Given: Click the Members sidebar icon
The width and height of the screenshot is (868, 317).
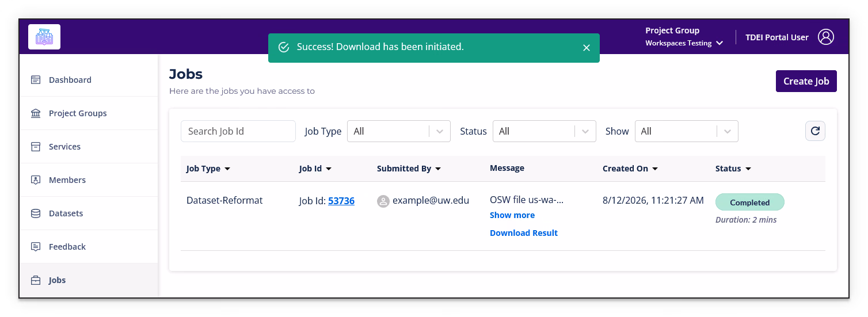Looking at the screenshot, I should tap(36, 180).
